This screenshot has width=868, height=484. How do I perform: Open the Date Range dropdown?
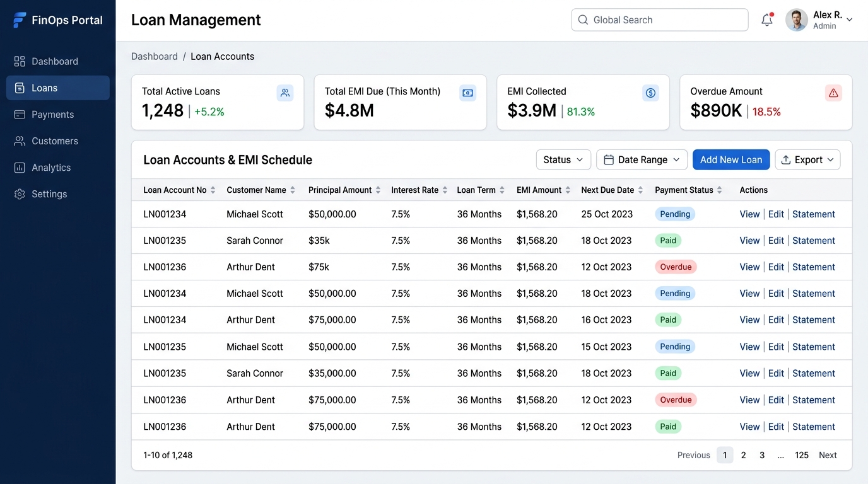click(x=642, y=159)
